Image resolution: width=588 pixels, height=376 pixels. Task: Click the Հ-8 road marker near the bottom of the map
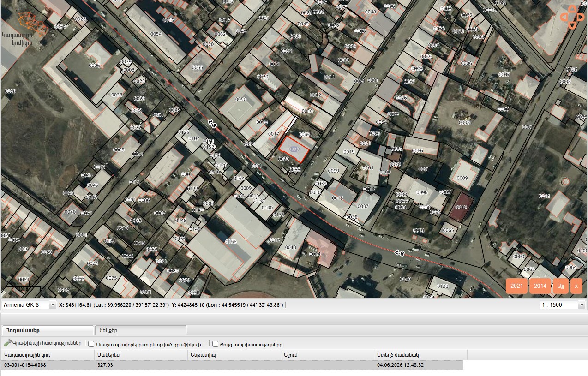pos(400,253)
